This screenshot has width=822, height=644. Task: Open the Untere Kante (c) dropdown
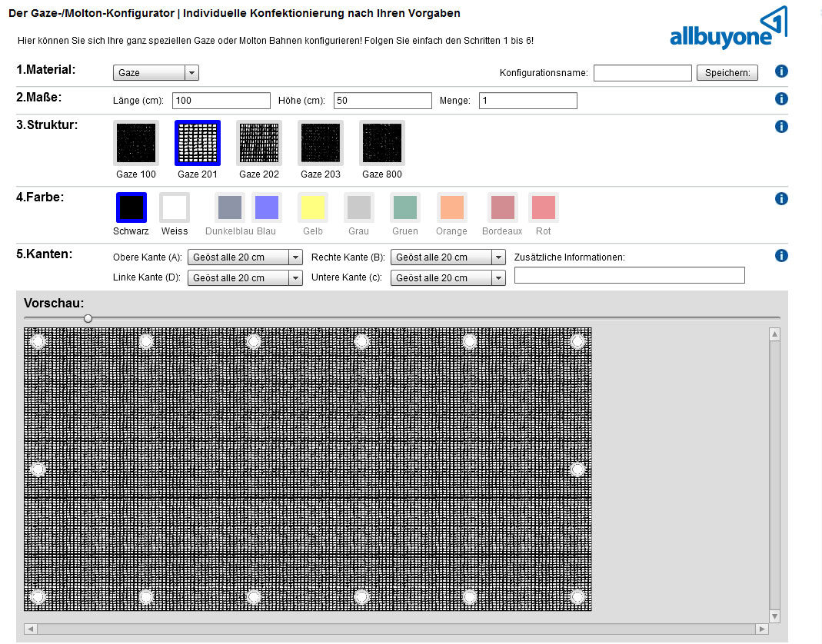pos(448,277)
